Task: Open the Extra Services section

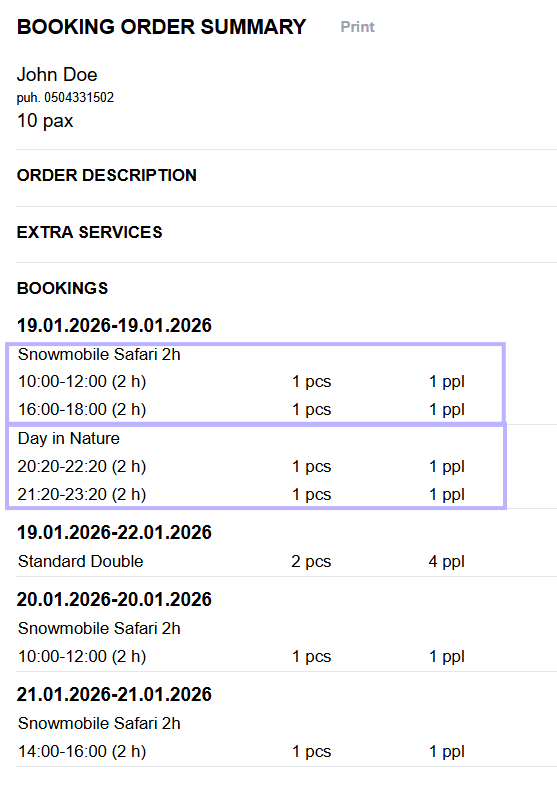Action: [90, 232]
